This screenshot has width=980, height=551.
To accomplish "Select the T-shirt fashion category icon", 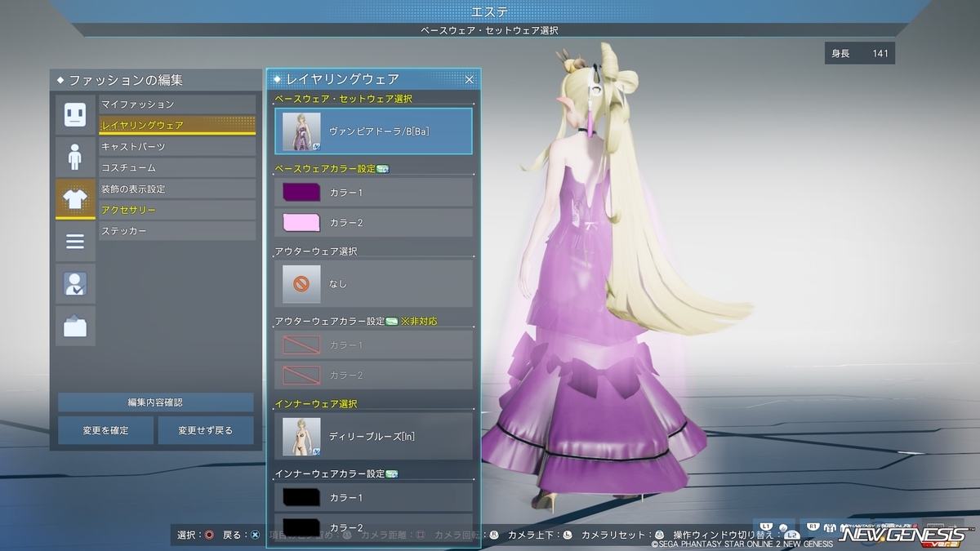I will coord(75,199).
